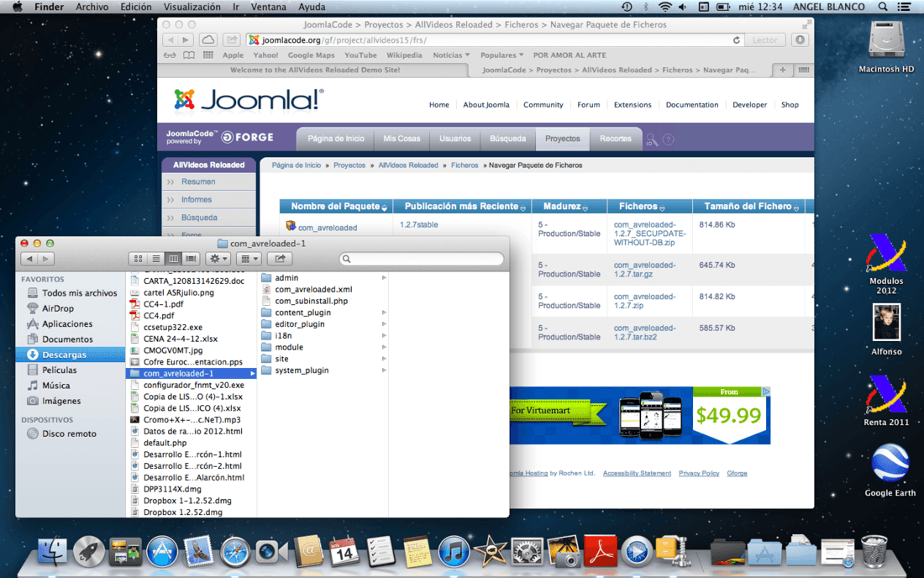Click Resumen in AllVideos sidebar
Viewport: 924px width, 578px height.
[x=198, y=181]
